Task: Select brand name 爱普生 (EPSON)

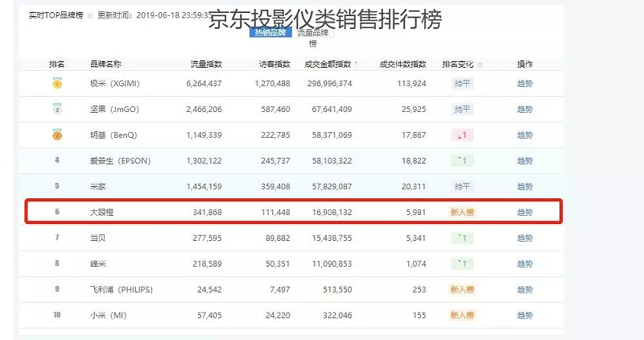Action: pyautogui.click(x=120, y=161)
